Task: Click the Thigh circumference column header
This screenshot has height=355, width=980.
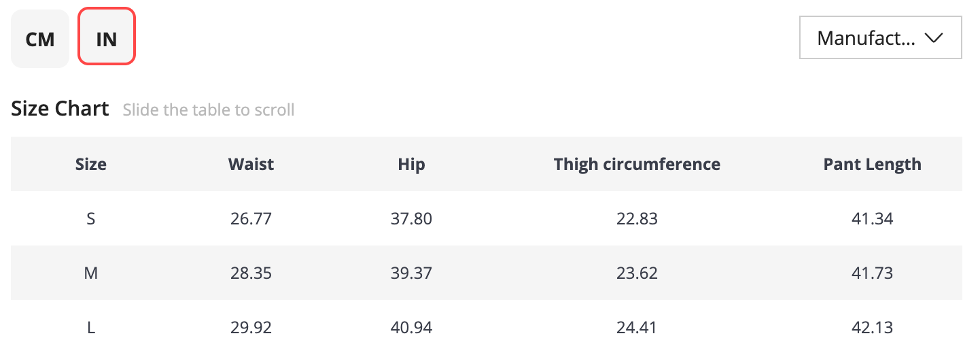Action: pos(637,164)
